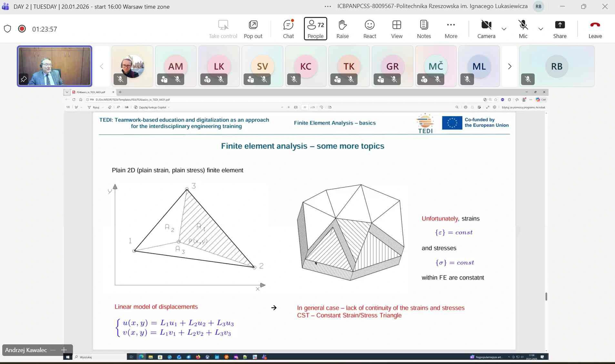615x364 pixels.
Task: Show next participants with right chevron
Action: point(510,66)
